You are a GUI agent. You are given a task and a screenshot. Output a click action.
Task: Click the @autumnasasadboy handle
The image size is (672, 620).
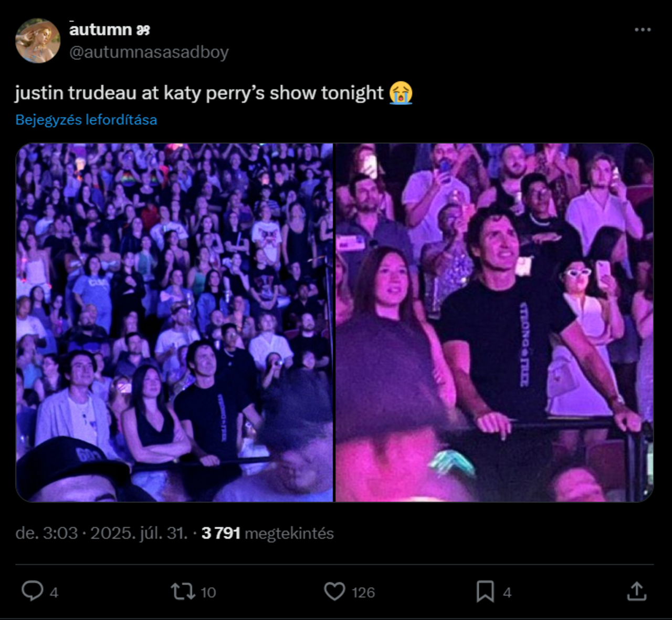tap(149, 52)
